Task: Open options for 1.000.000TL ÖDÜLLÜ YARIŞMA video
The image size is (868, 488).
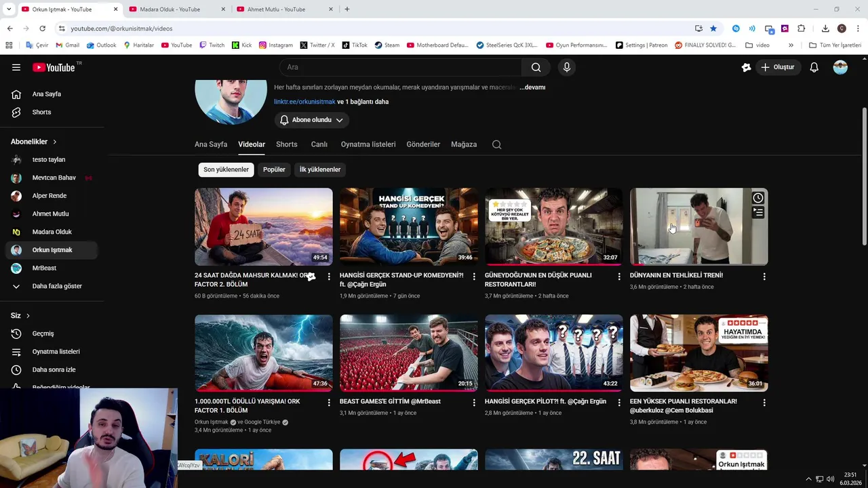Action: tap(329, 403)
